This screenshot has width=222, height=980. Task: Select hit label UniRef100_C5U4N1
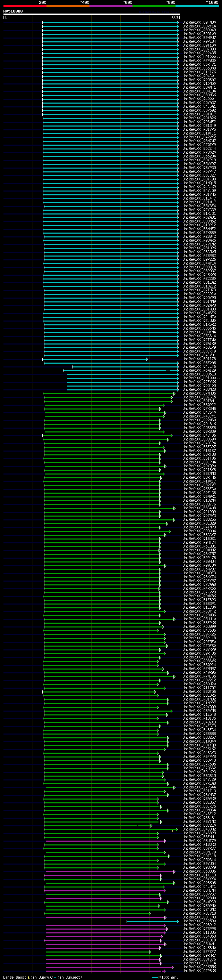pos(199,944)
